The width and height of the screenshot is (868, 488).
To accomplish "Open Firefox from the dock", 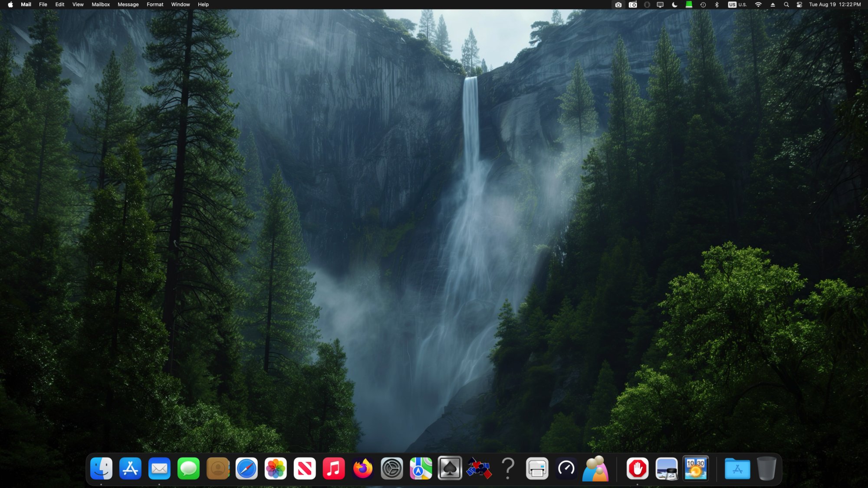I will coord(363,468).
